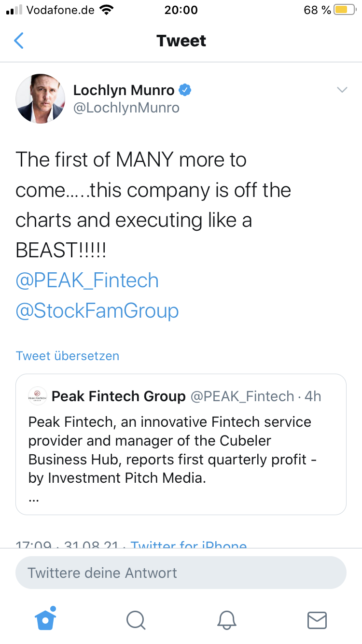Open the Messages envelope icon

click(317, 620)
